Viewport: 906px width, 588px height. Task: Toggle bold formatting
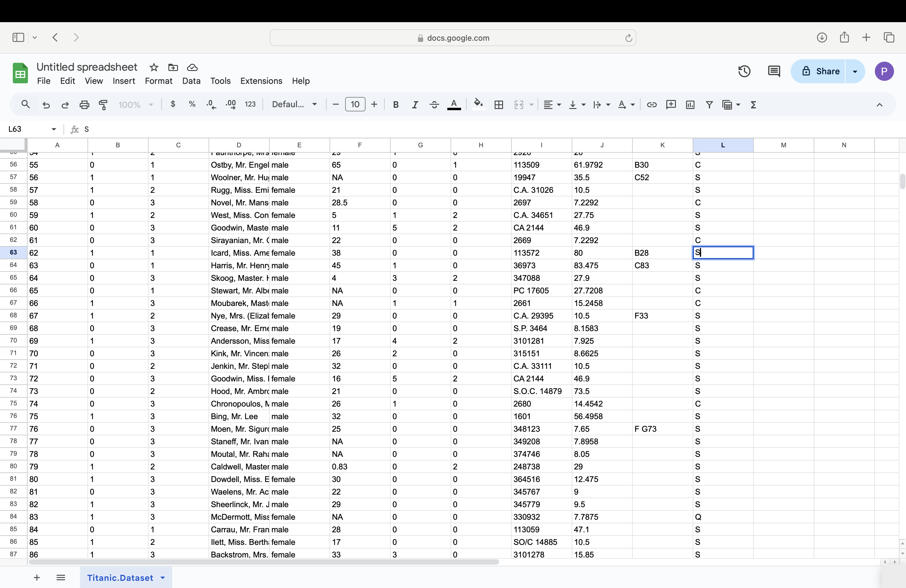coord(396,104)
